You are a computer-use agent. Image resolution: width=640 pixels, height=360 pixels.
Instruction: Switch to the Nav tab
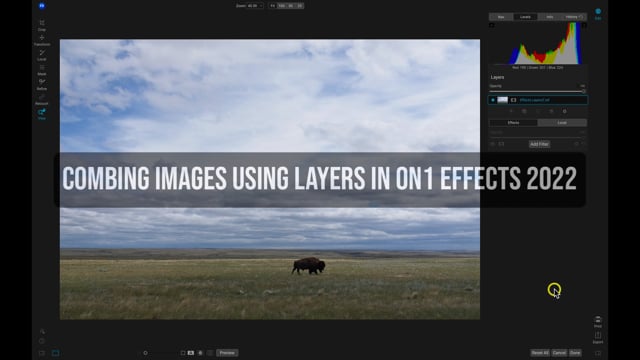coord(501,17)
